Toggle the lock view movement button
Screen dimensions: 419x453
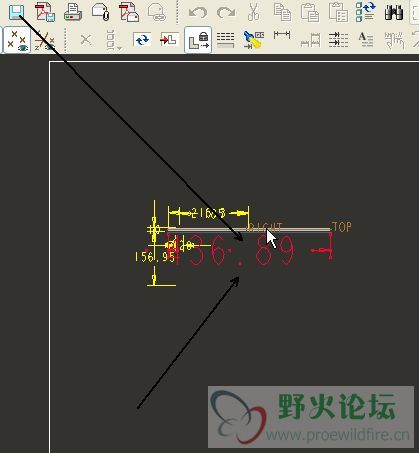tap(198, 40)
